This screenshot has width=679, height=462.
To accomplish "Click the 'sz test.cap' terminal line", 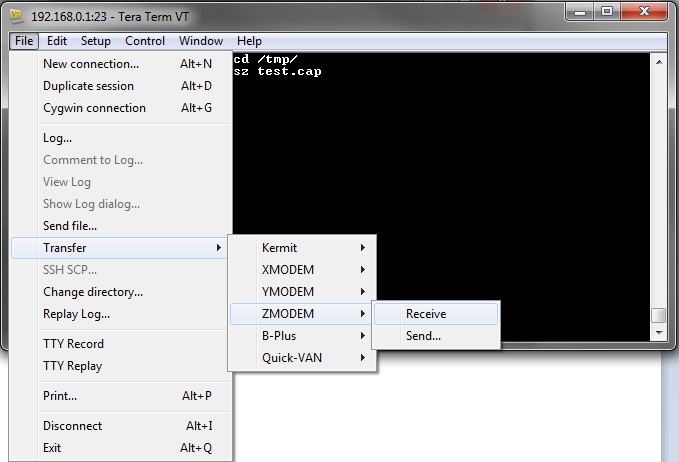I will click(x=278, y=71).
